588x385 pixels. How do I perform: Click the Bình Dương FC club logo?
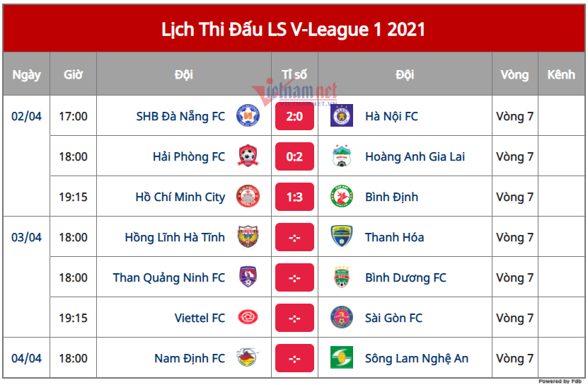(x=342, y=277)
